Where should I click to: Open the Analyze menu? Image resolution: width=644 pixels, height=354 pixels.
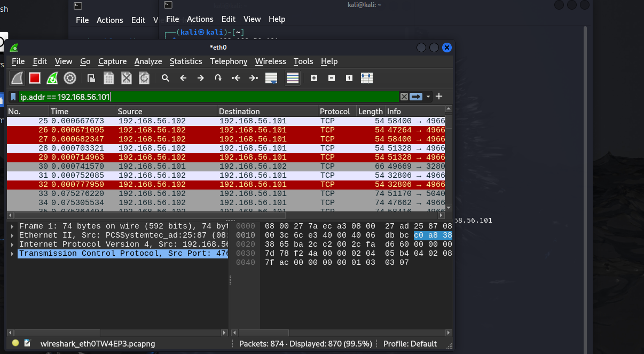148,61
